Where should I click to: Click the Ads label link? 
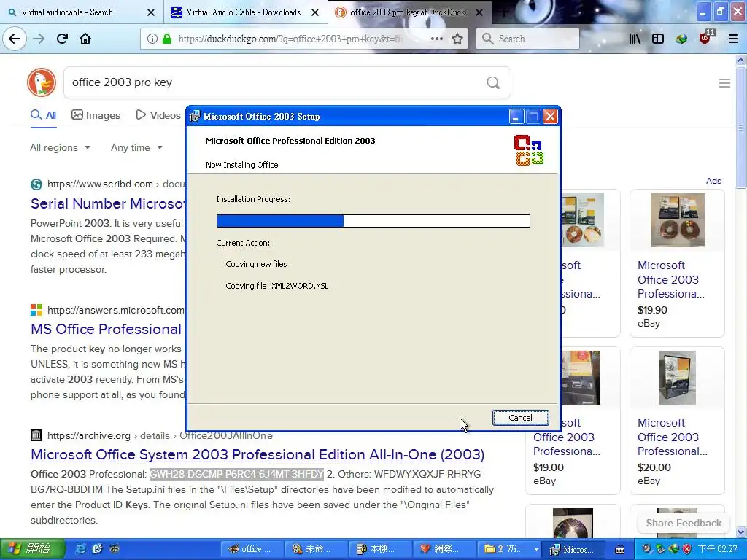point(713,181)
